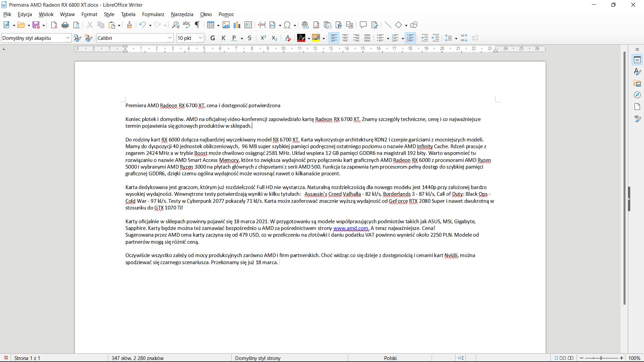
Task: Expand the Calibri font name dropdown
Action: coord(170,38)
